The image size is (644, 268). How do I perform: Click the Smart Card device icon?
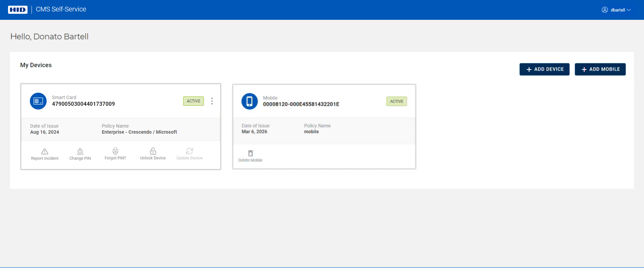(x=38, y=101)
